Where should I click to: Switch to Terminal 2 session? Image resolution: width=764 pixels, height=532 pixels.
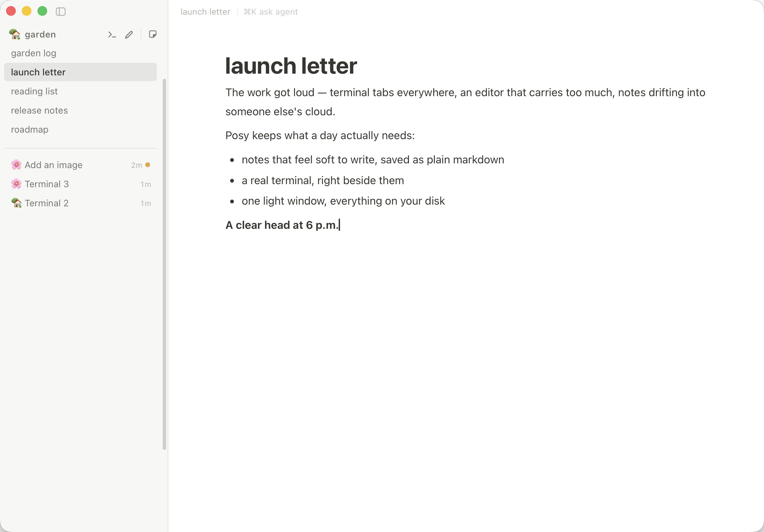(x=80, y=203)
